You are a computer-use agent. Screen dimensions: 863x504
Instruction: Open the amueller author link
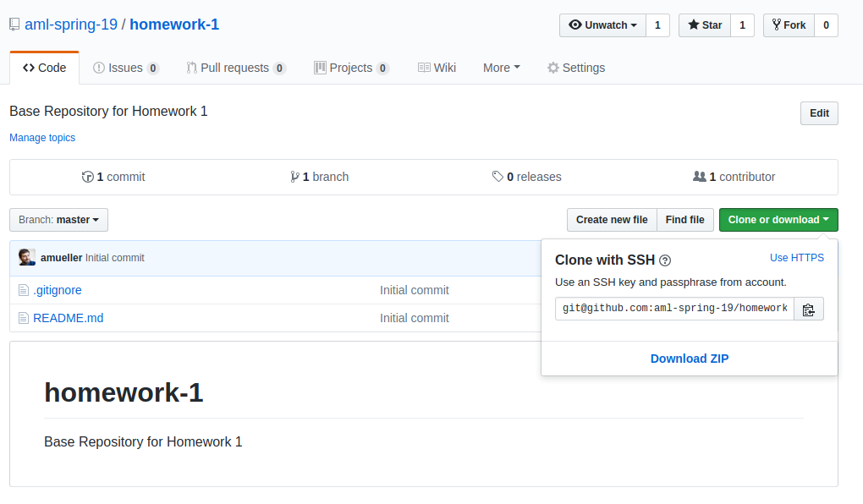click(62, 258)
